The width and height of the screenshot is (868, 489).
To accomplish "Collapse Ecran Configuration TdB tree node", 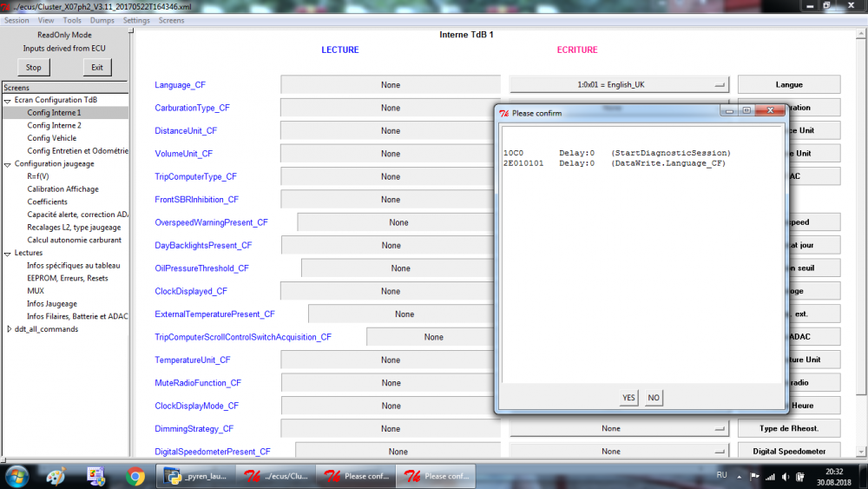I will [8, 101].
